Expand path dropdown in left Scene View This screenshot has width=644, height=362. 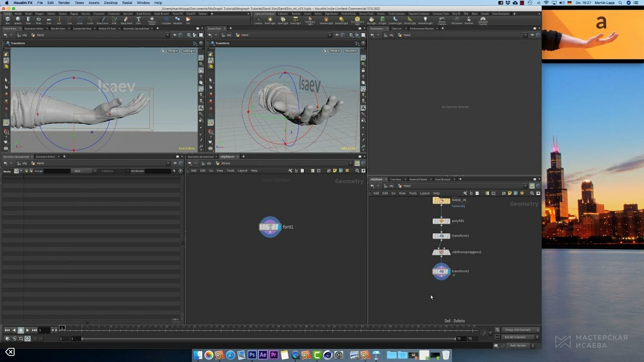tap(168, 35)
